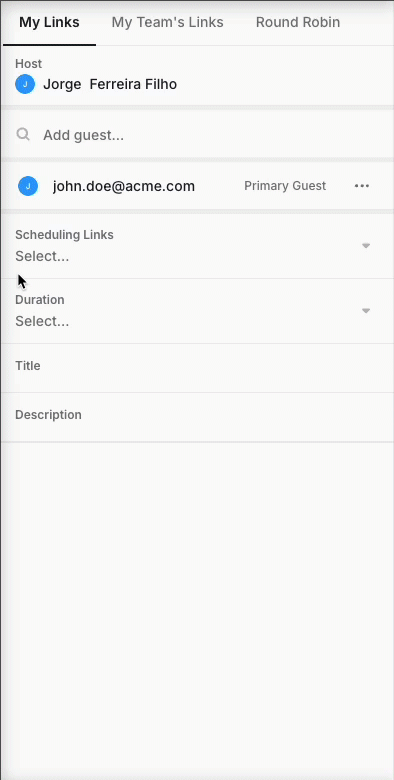Focus the Description input field
This screenshot has width=394, height=780.
tap(197, 417)
